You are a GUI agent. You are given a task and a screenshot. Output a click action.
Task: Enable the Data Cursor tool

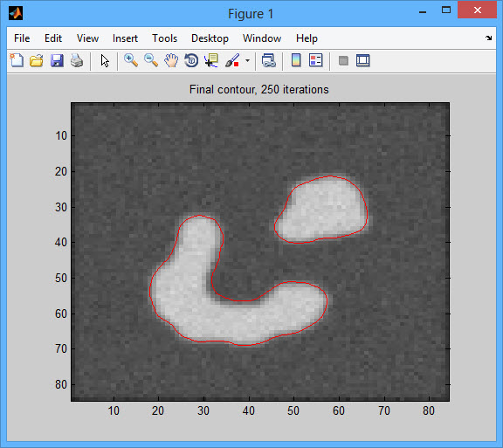(x=211, y=60)
